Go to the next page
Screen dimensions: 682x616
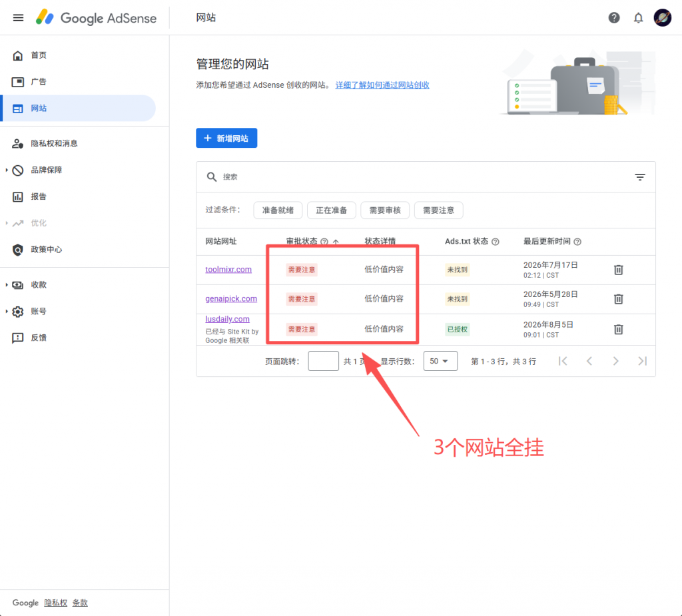coord(616,361)
